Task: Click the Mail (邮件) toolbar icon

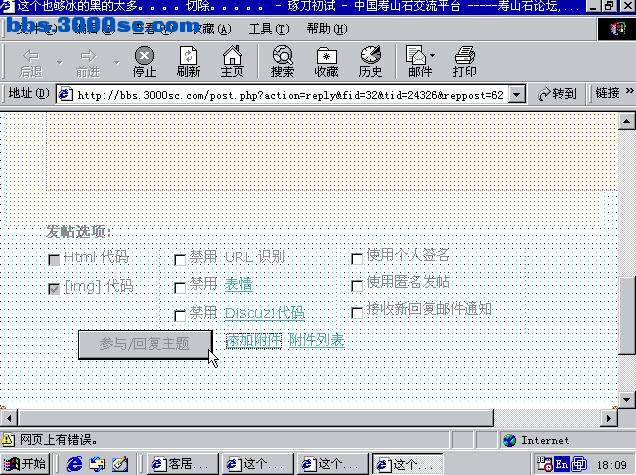Action: [419, 62]
